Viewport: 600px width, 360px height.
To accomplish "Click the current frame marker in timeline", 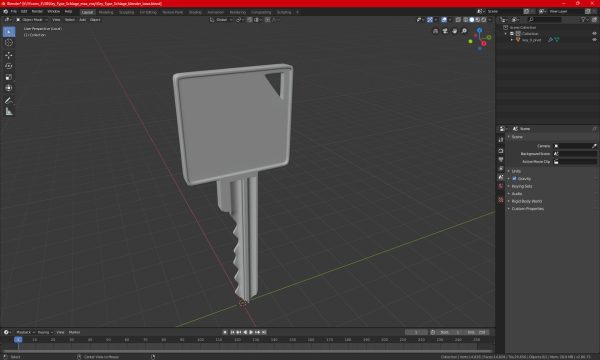I will (18, 340).
